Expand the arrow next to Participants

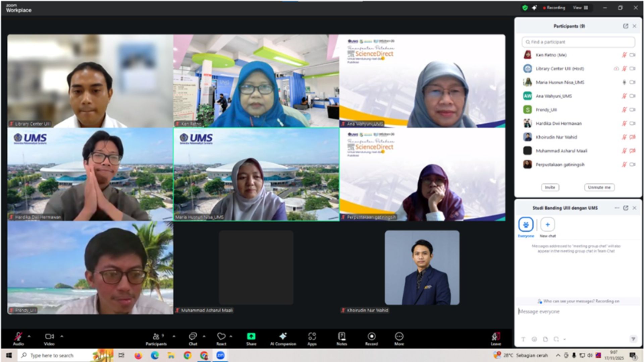pos(174,336)
